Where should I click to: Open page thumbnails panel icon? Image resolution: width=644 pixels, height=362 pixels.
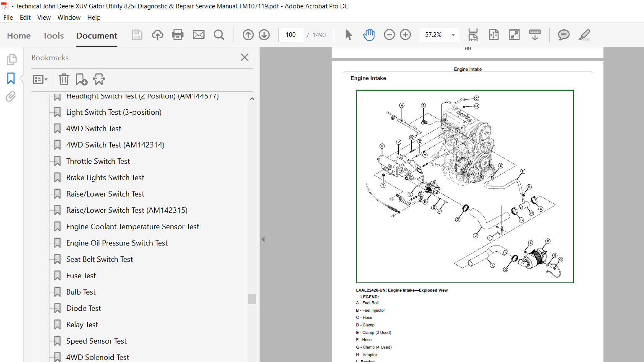tap(11, 59)
